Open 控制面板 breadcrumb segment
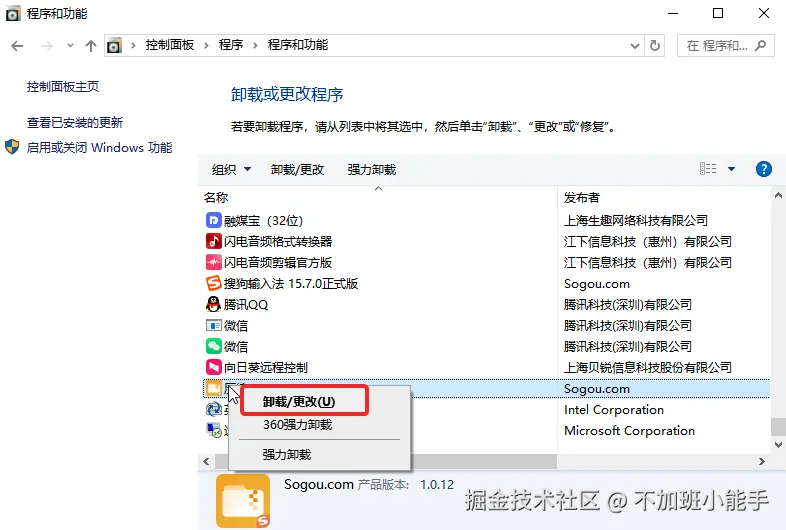This screenshot has width=786, height=530. (170, 45)
